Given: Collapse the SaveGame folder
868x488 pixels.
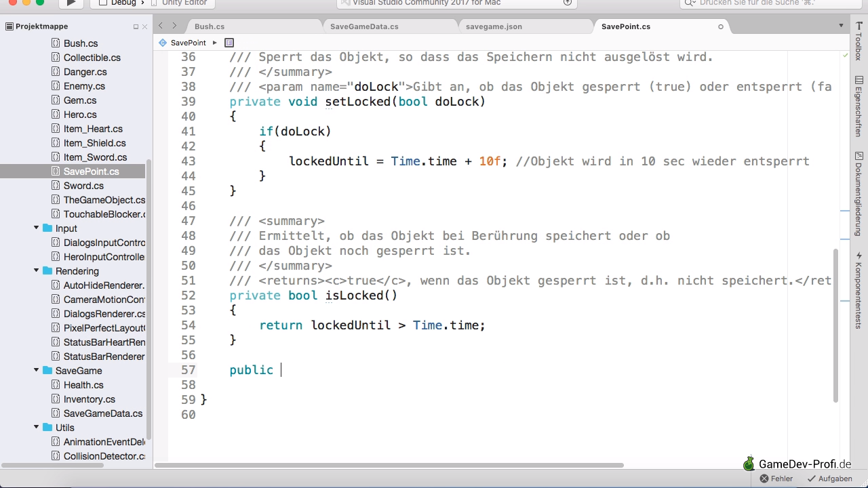Looking at the screenshot, I should (x=37, y=371).
